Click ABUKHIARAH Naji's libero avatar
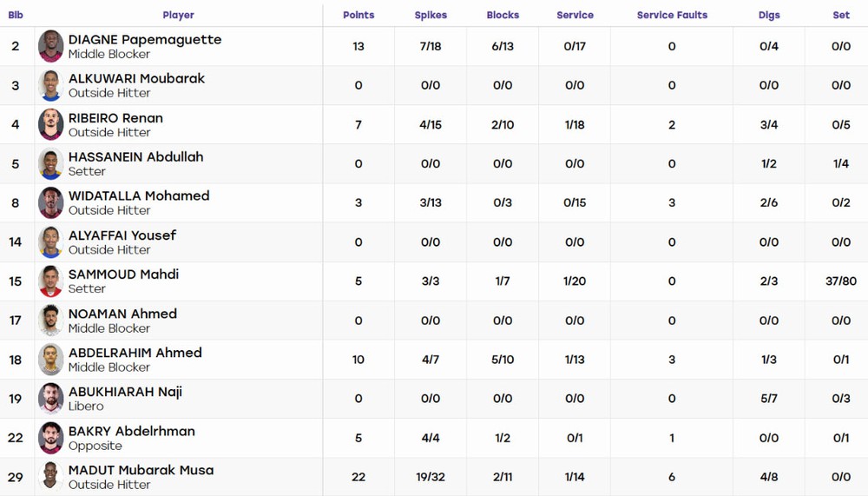868x496 pixels. (50, 399)
